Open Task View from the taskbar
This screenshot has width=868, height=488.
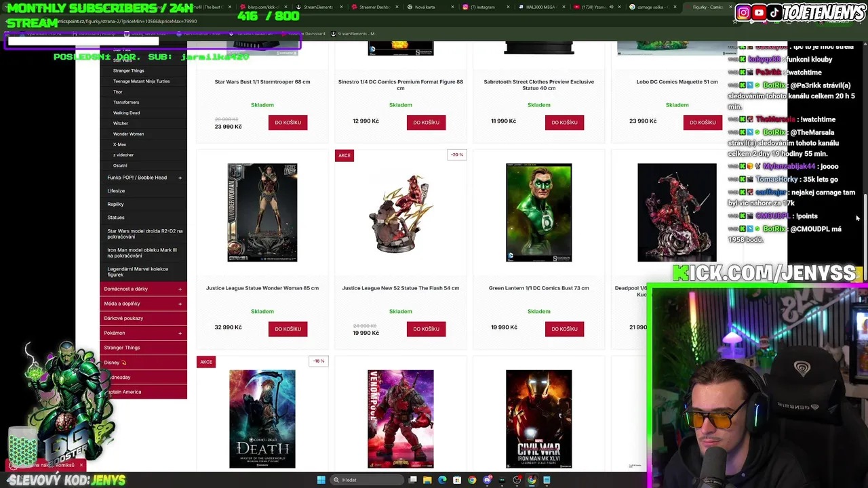point(412,480)
